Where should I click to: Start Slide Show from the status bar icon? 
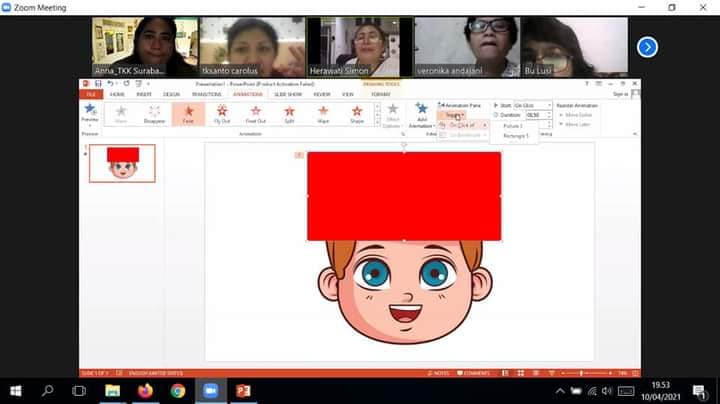[551, 373]
